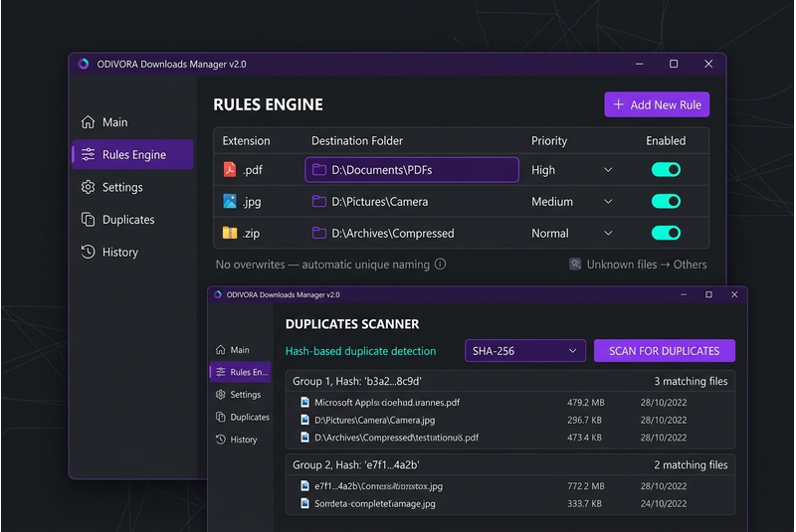Expand the Medium priority dropdown

coord(608,201)
